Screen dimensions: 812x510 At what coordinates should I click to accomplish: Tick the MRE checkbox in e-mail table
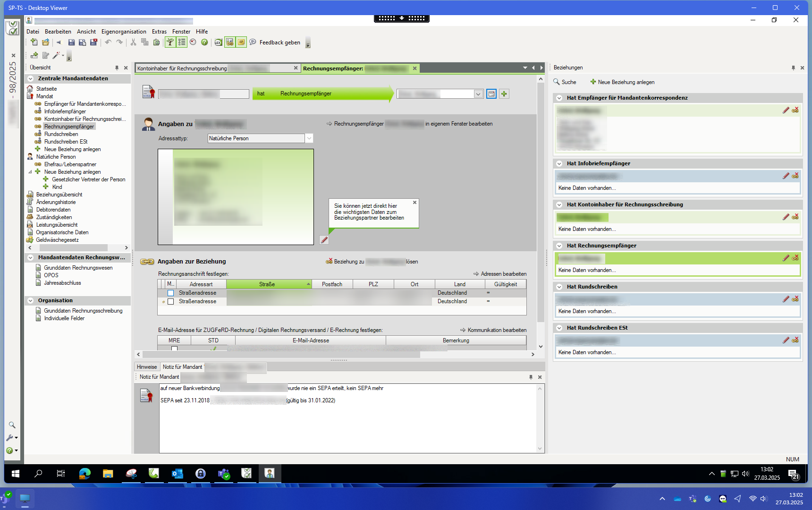pos(174,348)
